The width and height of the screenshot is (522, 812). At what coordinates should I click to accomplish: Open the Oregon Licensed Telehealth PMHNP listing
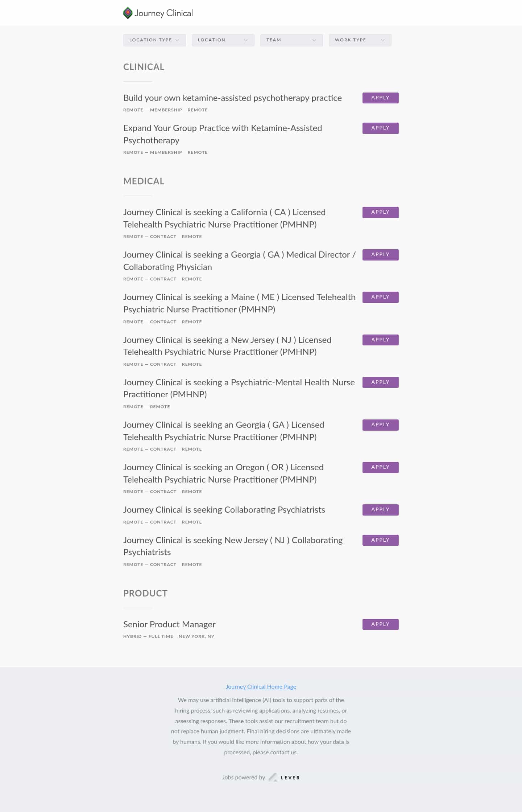tap(223, 473)
